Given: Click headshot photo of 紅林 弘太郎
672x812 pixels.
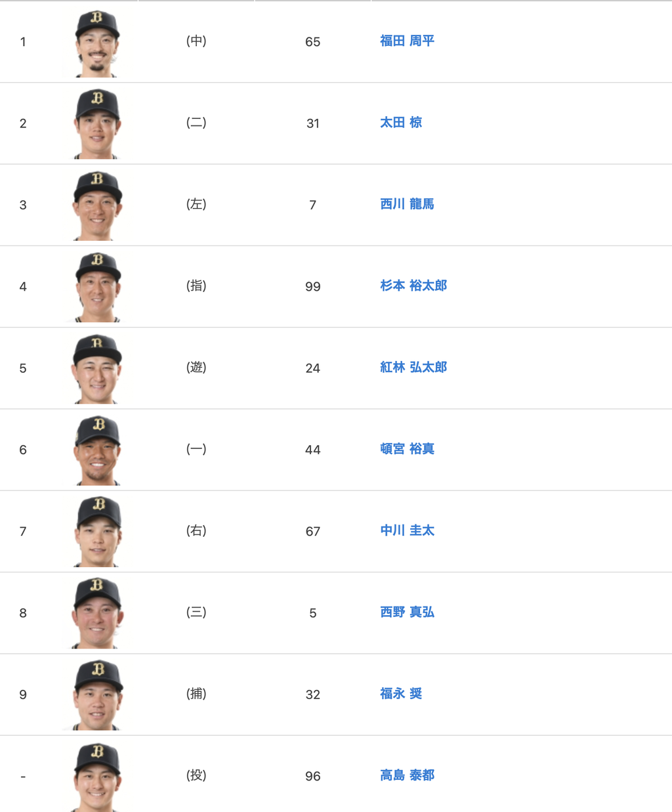Looking at the screenshot, I should coord(97,369).
